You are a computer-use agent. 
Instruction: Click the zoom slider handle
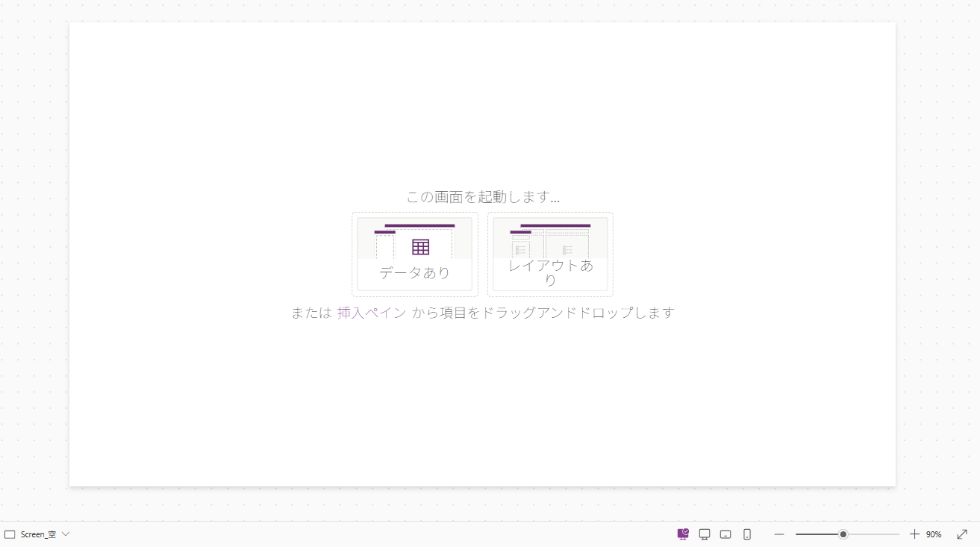point(843,534)
